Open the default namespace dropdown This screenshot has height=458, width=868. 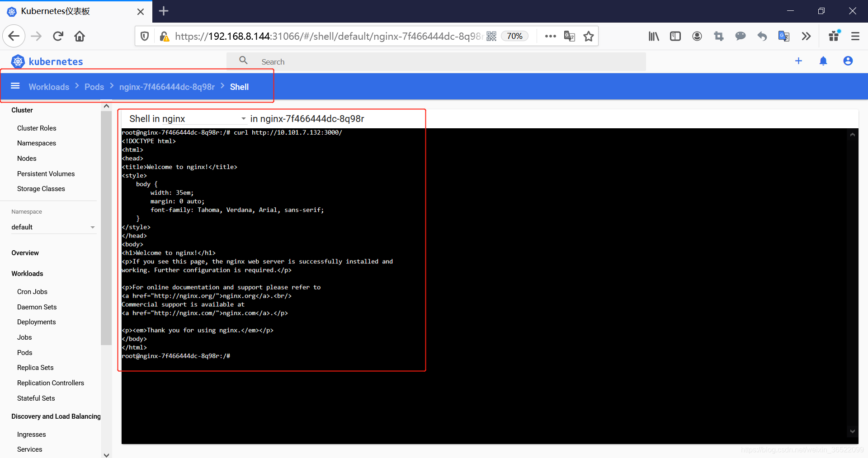[x=53, y=227]
